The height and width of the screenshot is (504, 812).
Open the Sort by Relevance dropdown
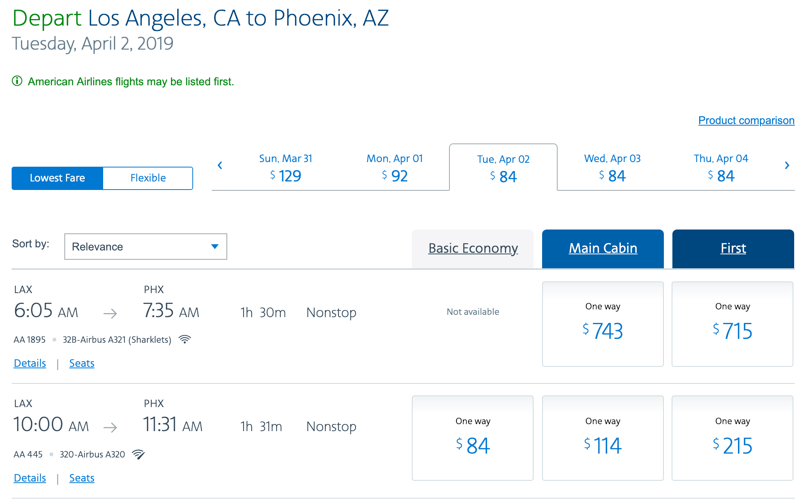click(145, 247)
